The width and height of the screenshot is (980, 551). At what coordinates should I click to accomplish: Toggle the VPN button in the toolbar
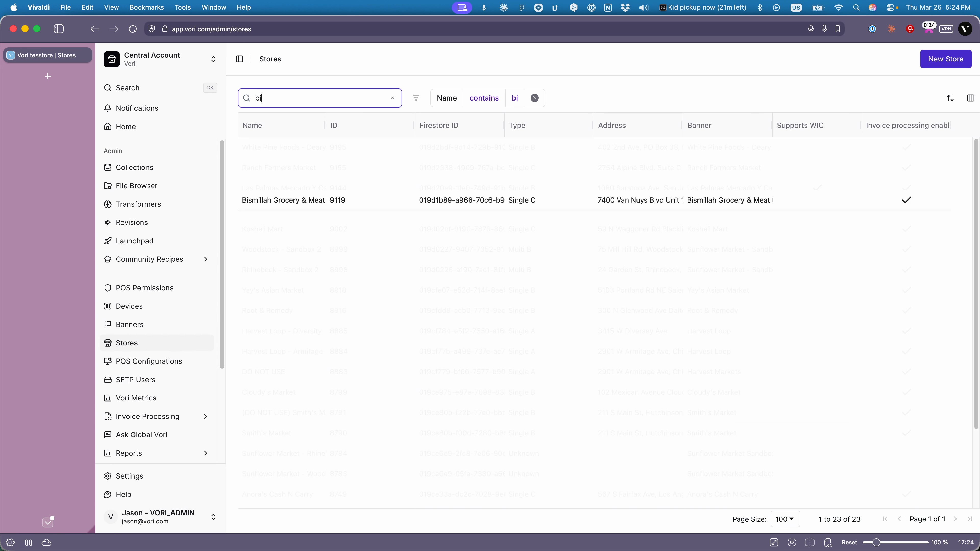[946, 29]
